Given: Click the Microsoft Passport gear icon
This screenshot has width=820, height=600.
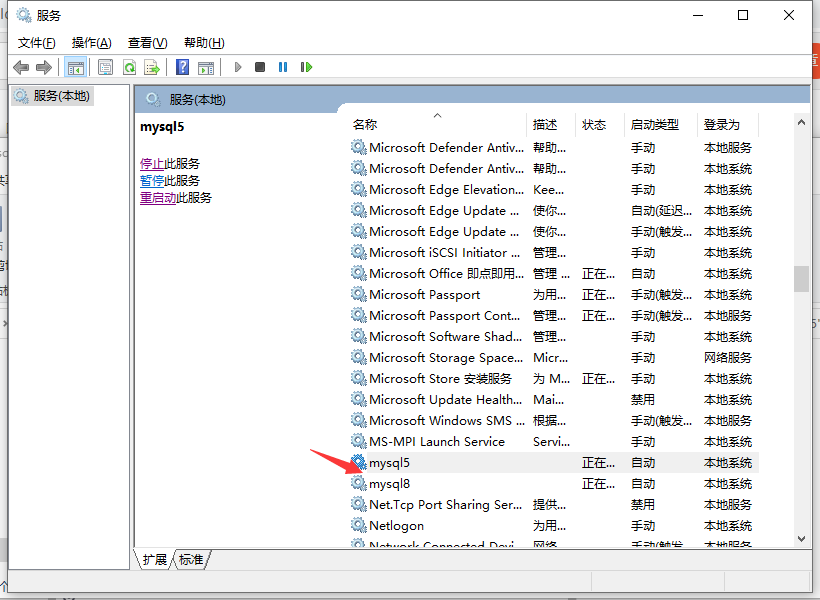Looking at the screenshot, I should (x=358, y=295).
